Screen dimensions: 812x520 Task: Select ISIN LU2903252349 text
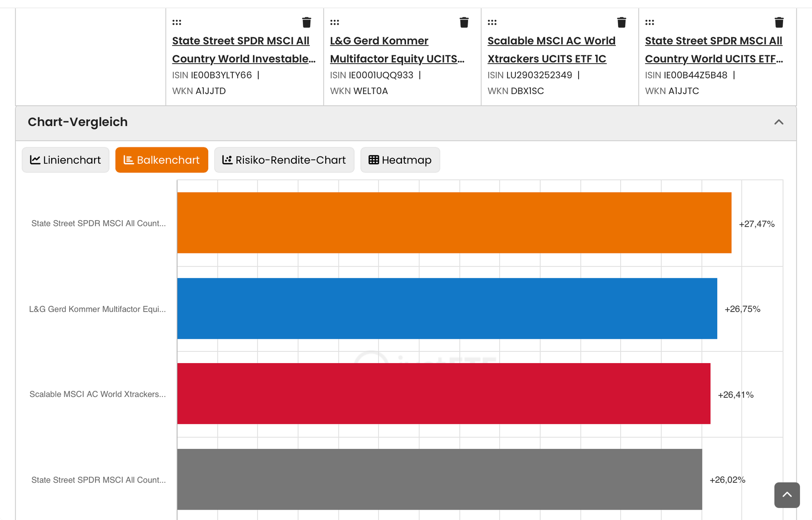[530, 75]
